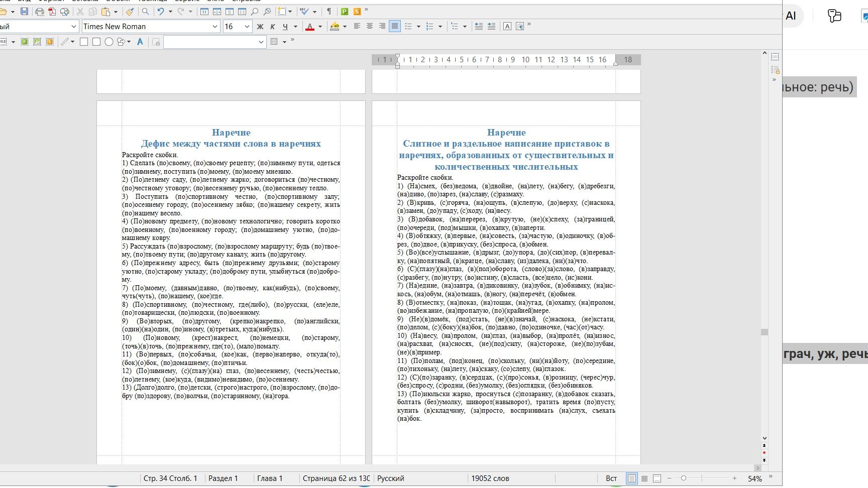Center the paragraph text
This screenshot has width=868, height=488.
point(370,26)
